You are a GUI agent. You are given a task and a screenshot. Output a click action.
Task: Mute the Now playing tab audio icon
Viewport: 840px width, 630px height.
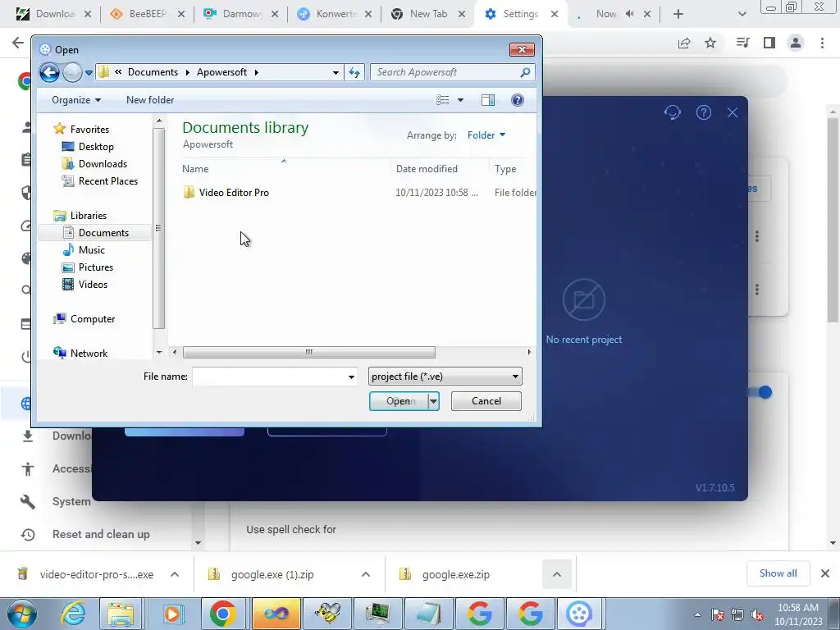[x=630, y=14]
